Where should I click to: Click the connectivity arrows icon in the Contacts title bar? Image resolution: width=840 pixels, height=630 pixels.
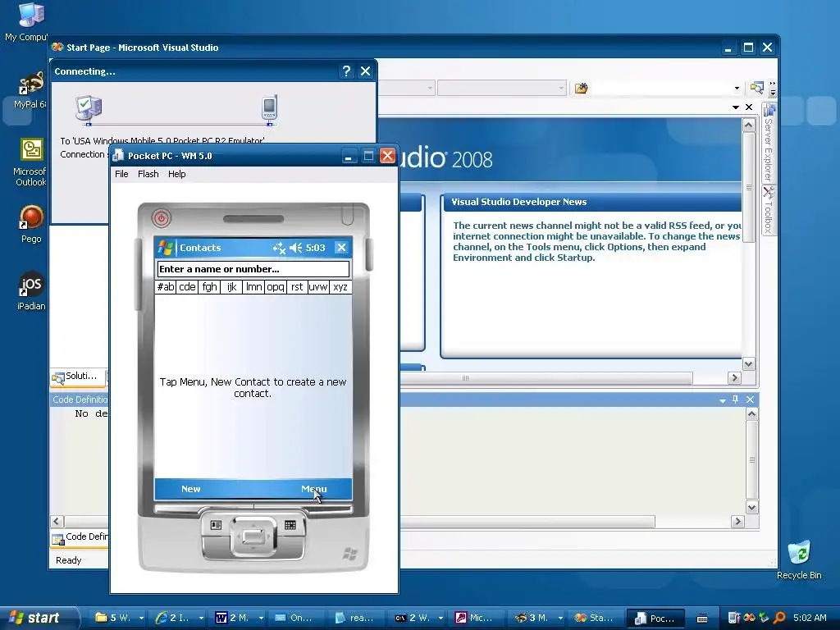(279, 248)
